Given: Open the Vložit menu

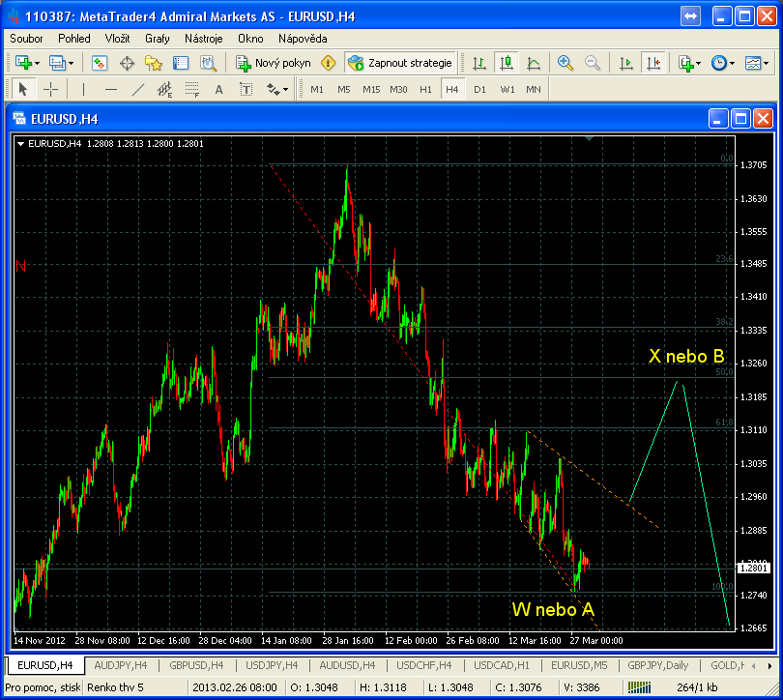Looking at the screenshot, I should (x=117, y=39).
